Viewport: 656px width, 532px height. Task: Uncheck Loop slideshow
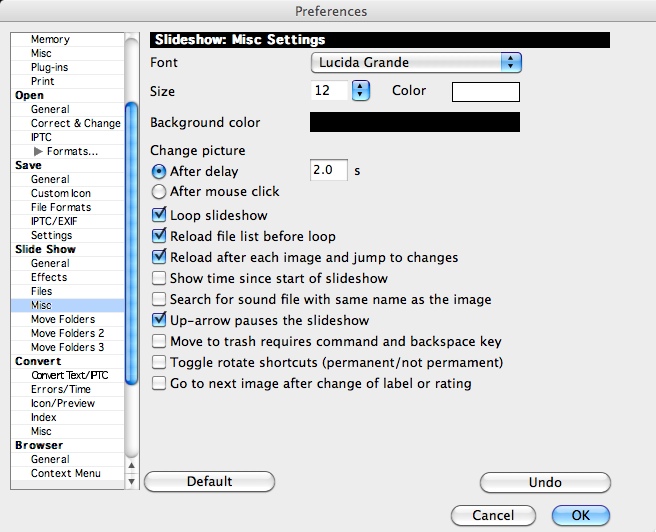tap(159, 215)
